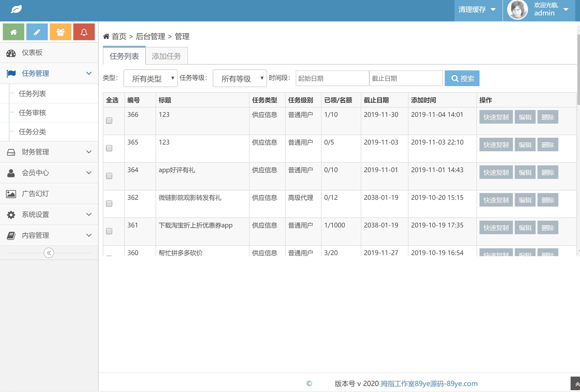Switch to the 添加任务 tab
This screenshot has height=392, width=580.
pyautogui.click(x=167, y=56)
